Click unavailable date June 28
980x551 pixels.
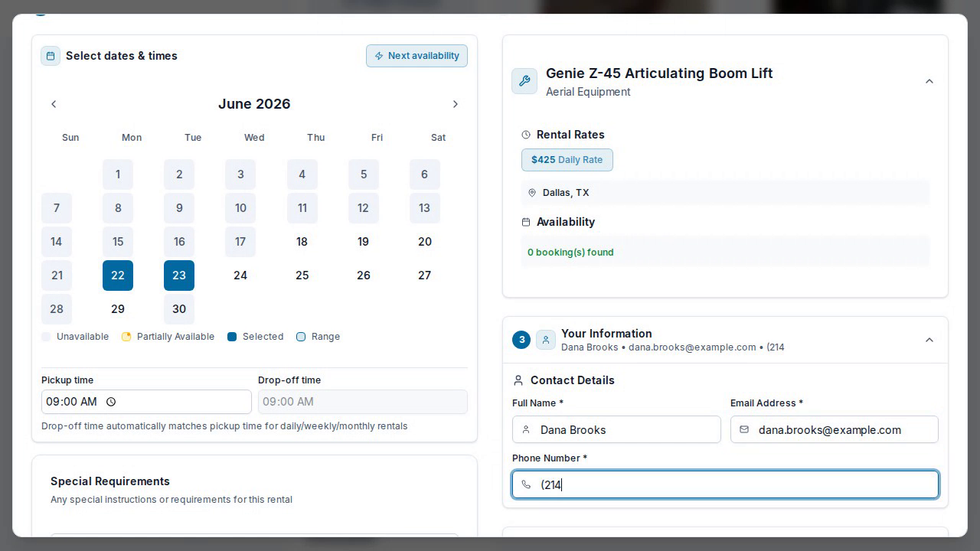57,309
